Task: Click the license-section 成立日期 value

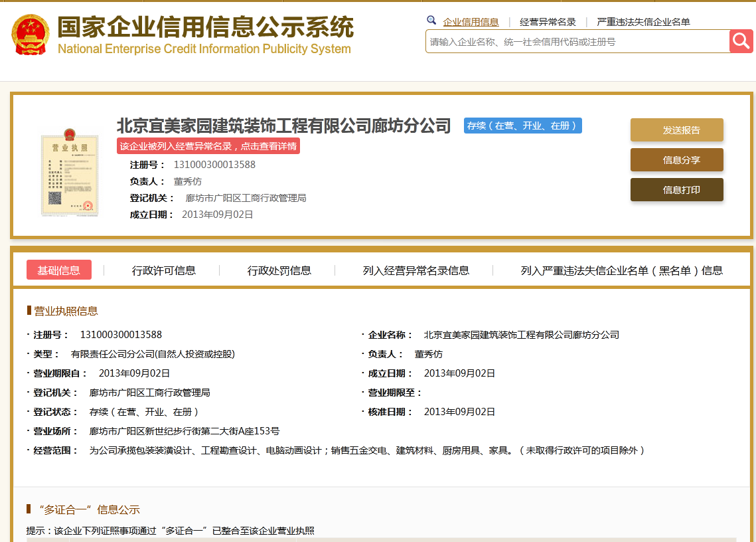Action: point(459,373)
